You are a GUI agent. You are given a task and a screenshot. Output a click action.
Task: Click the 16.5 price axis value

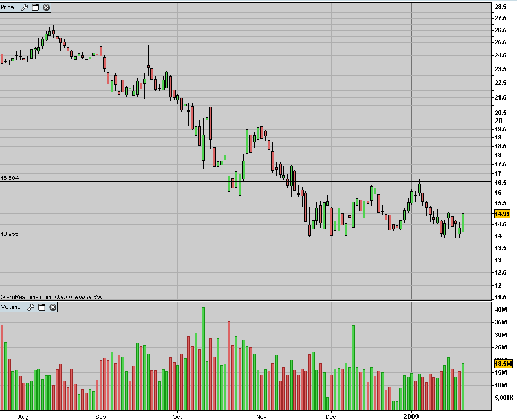(501, 183)
